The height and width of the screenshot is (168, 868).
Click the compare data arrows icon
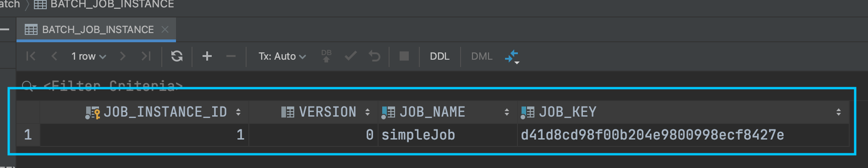(512, 56)
